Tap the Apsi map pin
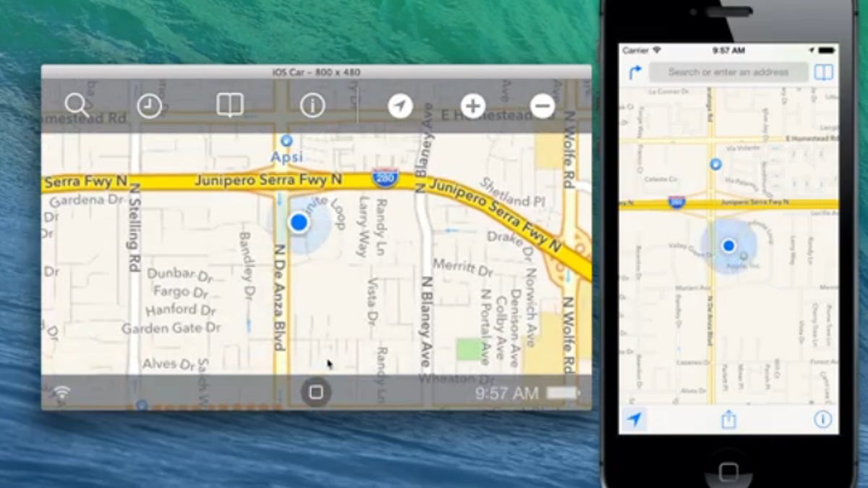The image size is (868, 488). click(x=287, y=141)
